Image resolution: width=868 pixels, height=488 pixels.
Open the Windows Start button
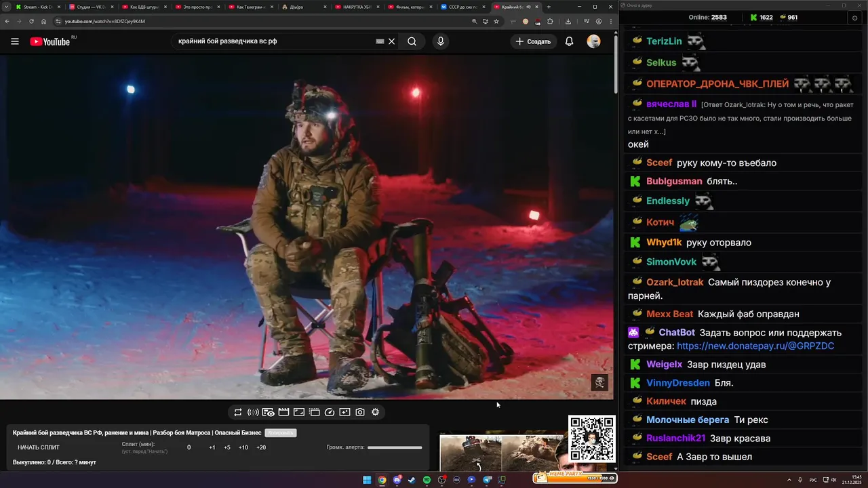coord(367,480)
